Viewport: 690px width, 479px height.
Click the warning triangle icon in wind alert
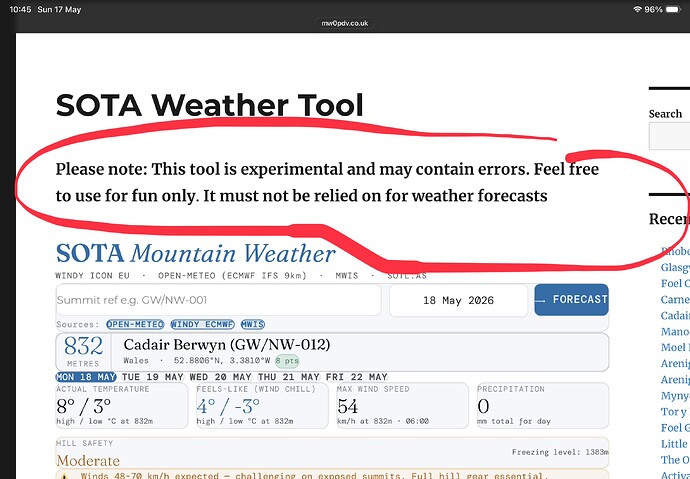(64, 476)
